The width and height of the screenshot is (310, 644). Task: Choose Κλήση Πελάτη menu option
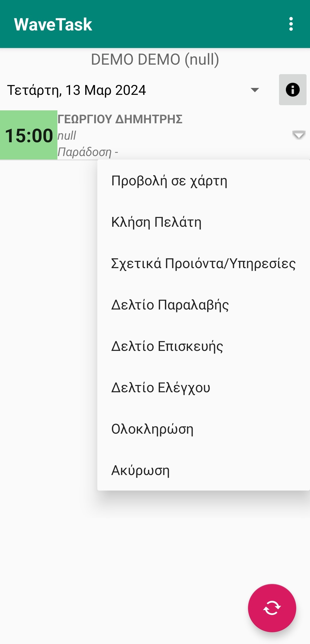tap(156, 222)
